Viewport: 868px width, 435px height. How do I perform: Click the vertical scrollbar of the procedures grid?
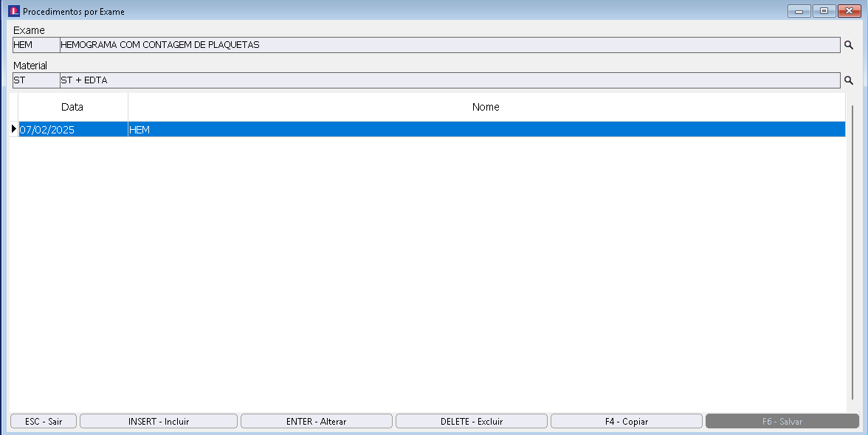[852, 258]
